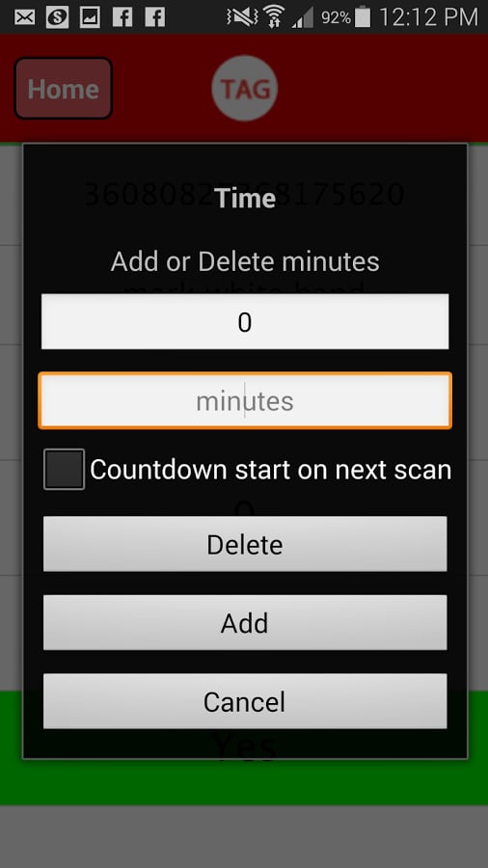The width and height of the screenshot is (488, 868).
Task: Open the image notification icon
Action: tap(90, 17)
